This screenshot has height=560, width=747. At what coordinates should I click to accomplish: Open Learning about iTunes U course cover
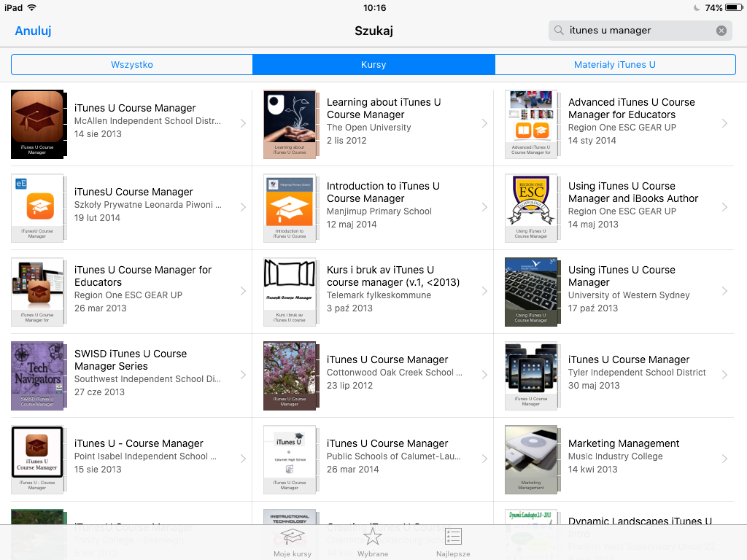pyautogui.click(x=290, y=124)
